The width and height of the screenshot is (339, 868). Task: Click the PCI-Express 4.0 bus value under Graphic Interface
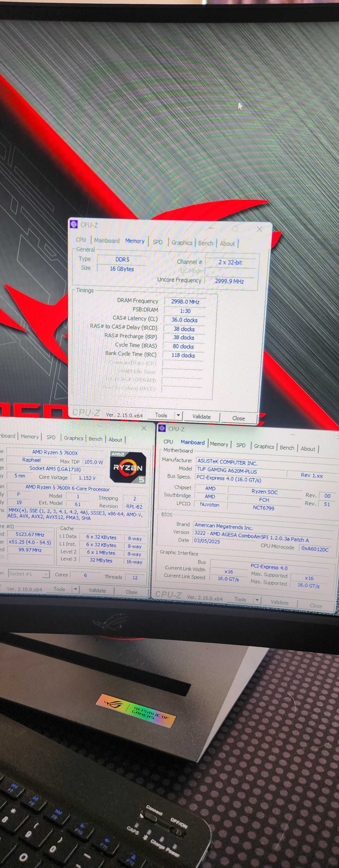269,567
